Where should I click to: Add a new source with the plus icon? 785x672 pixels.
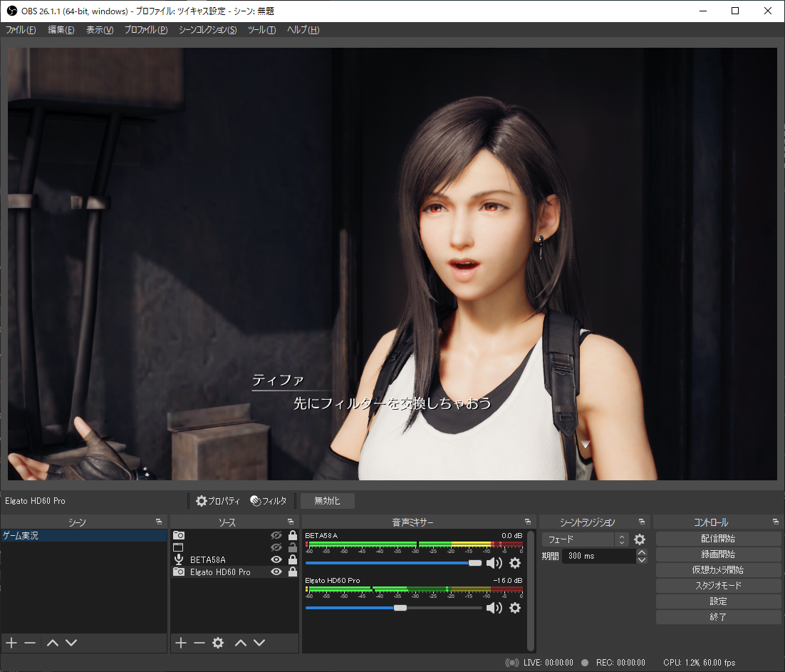[181, 643]
